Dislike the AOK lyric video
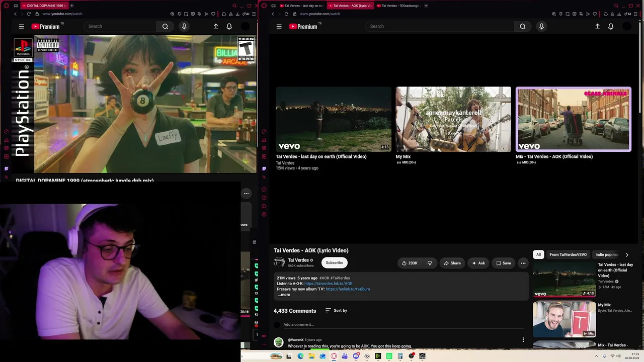 430,263
